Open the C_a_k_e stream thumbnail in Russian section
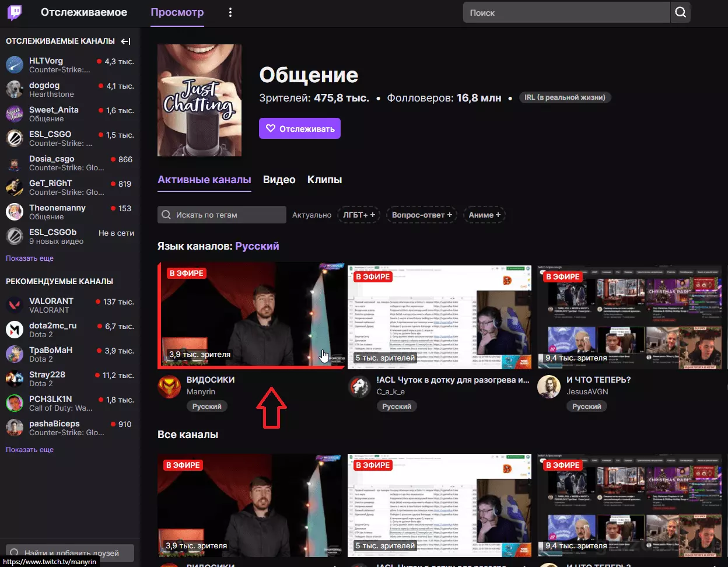728x567 pixels. click(439, 317)
